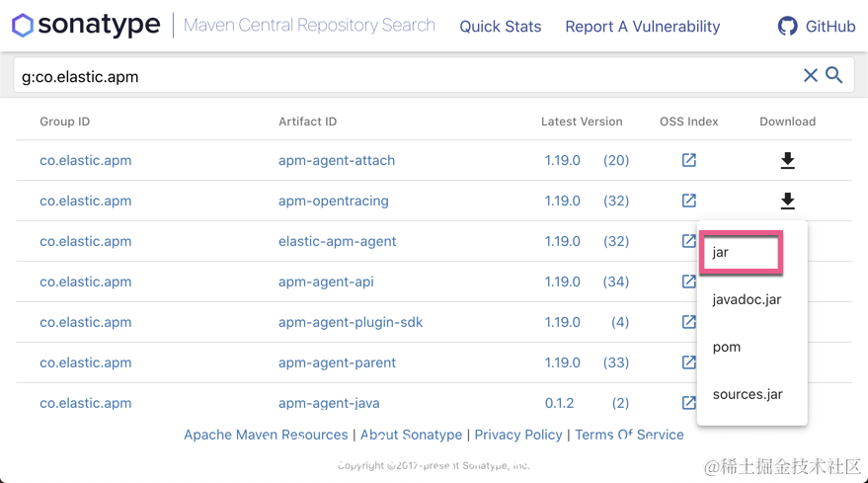Show all (2) versions of apm-agent-java

coord(620,403)
